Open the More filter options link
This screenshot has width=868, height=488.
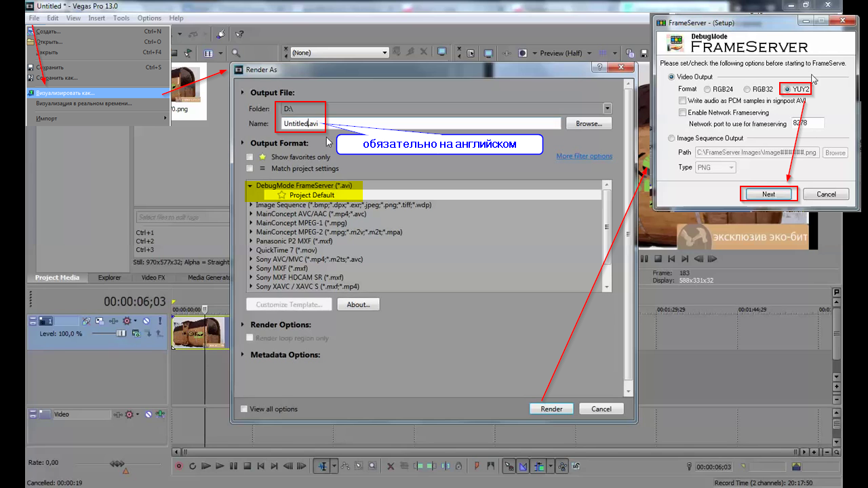click(584, 156)
